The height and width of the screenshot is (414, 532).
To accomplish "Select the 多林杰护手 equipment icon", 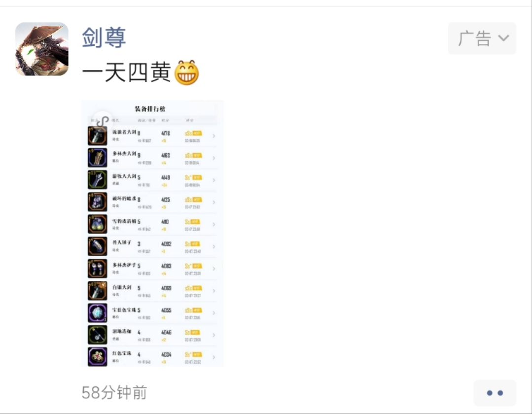I will [98, 268].
